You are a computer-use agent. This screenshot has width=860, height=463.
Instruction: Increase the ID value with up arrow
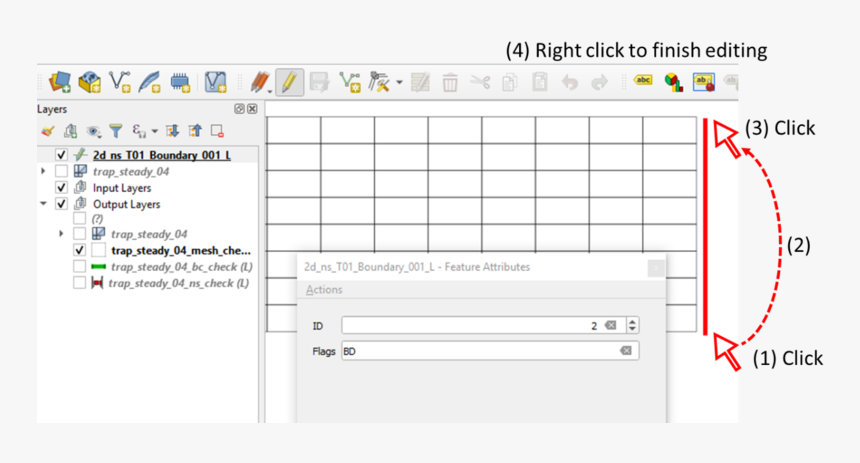(x=632, y=321)
